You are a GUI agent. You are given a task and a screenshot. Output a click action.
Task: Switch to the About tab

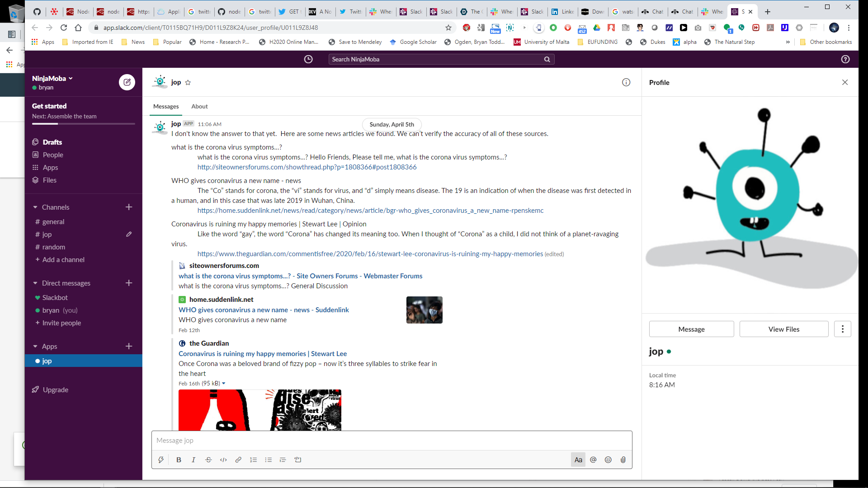tap(199, 106)
